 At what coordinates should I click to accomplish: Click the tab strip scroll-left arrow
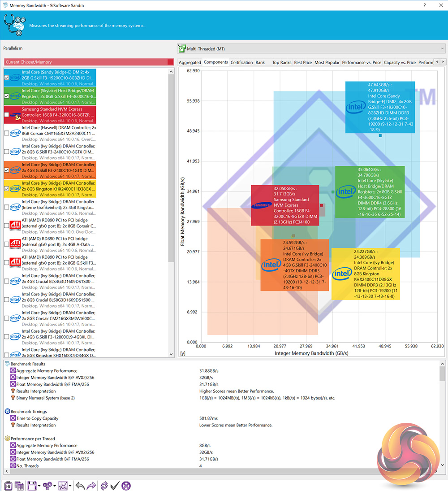(x=437, y=62)
